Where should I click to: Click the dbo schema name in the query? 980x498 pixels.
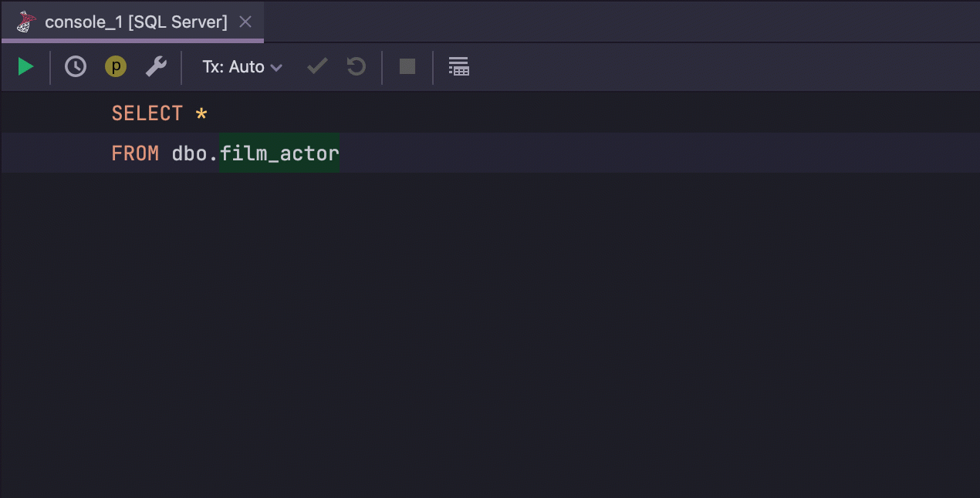[189, 153]
